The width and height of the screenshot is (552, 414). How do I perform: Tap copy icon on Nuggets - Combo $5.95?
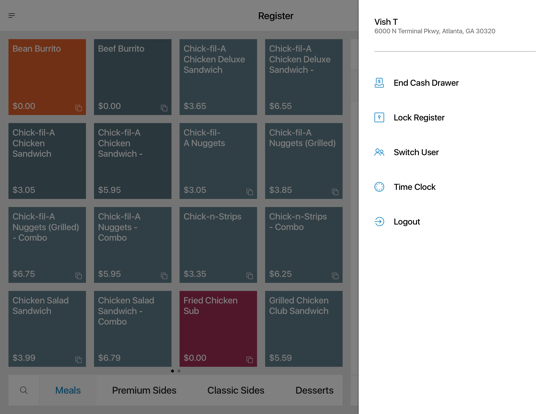(x=164, y=276)
